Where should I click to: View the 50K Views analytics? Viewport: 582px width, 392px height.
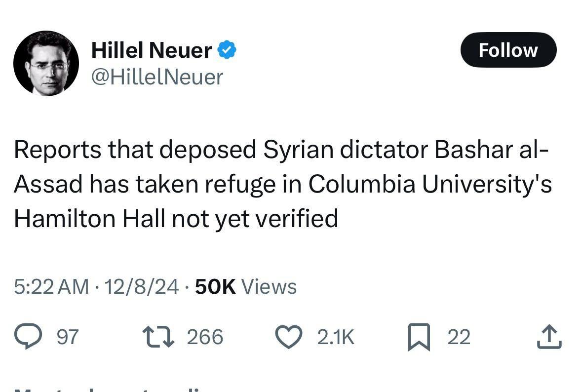point(246,286)
